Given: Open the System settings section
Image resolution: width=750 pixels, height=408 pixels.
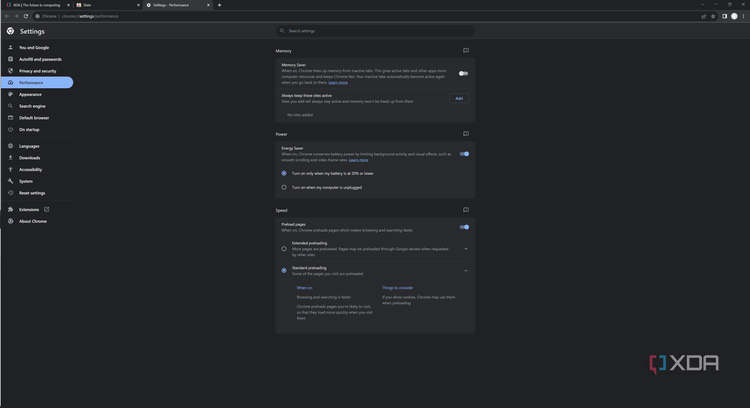Looking at the screenshot, I should [25, 181].
